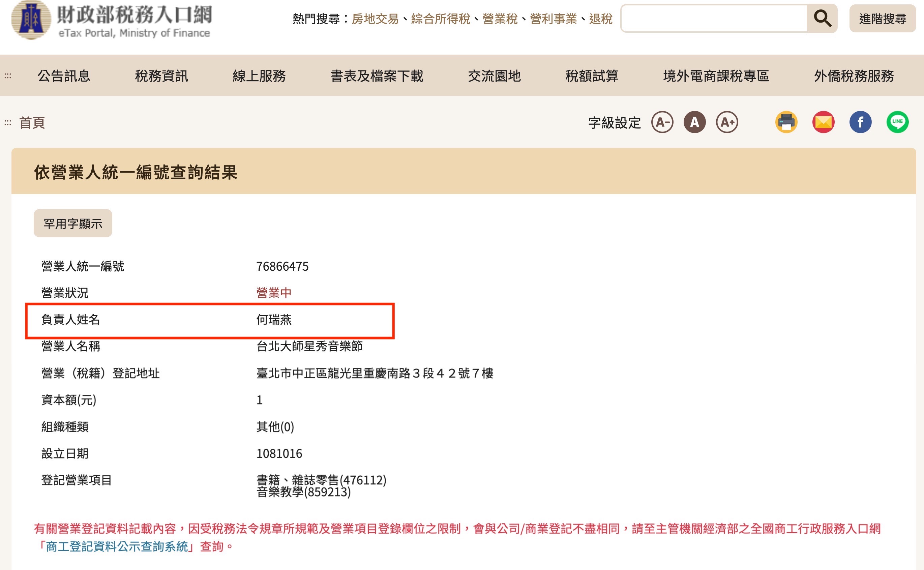Click the 綜合所得稅 hot search link
Image resolution: width=924 pixels, height=570 pixels.
(440, 19)
